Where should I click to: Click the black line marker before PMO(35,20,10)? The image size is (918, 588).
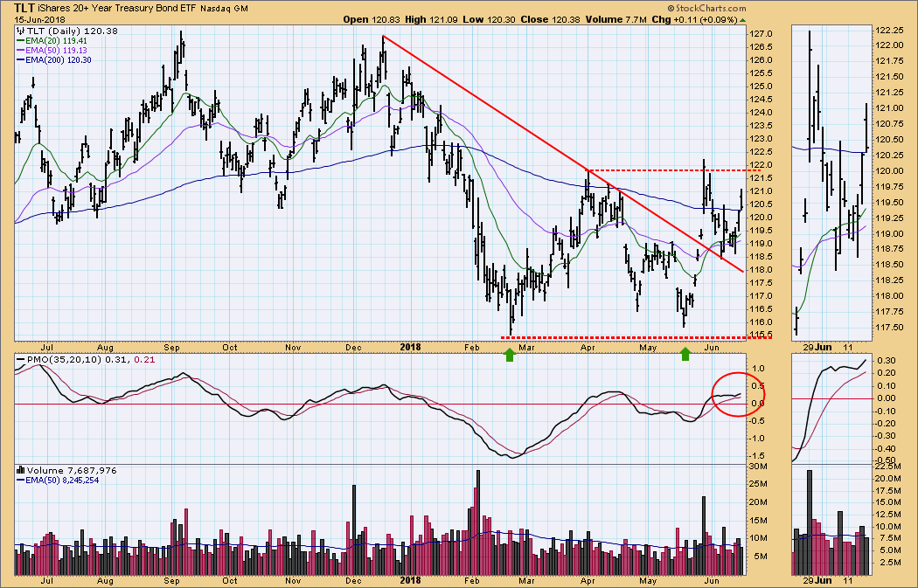tap(20, 360)
